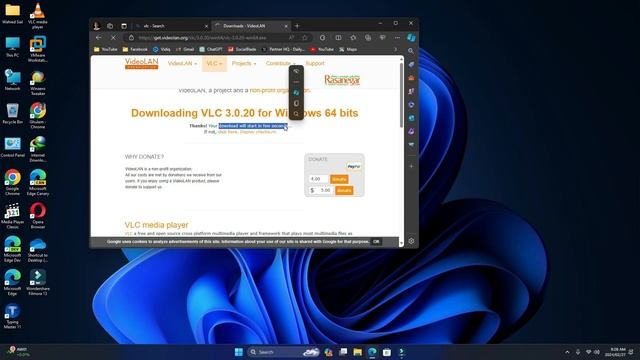Add new sidebar app plus icon
The width and height of the screenshot is (640, 360).
coord(411,166)
